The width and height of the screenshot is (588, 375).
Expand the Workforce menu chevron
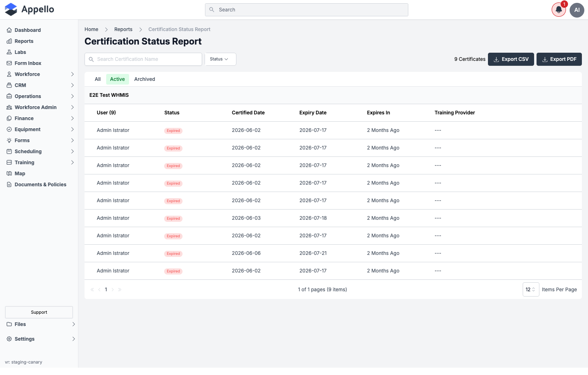(72, 74)
